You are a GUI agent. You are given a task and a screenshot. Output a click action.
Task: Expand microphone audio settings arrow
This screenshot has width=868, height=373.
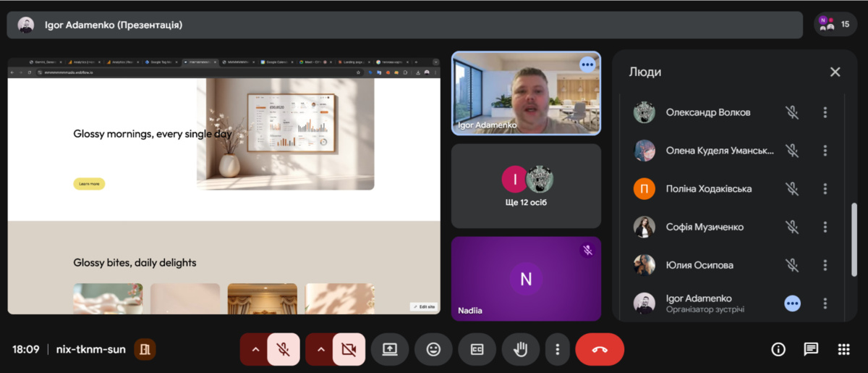pos(255,349)
